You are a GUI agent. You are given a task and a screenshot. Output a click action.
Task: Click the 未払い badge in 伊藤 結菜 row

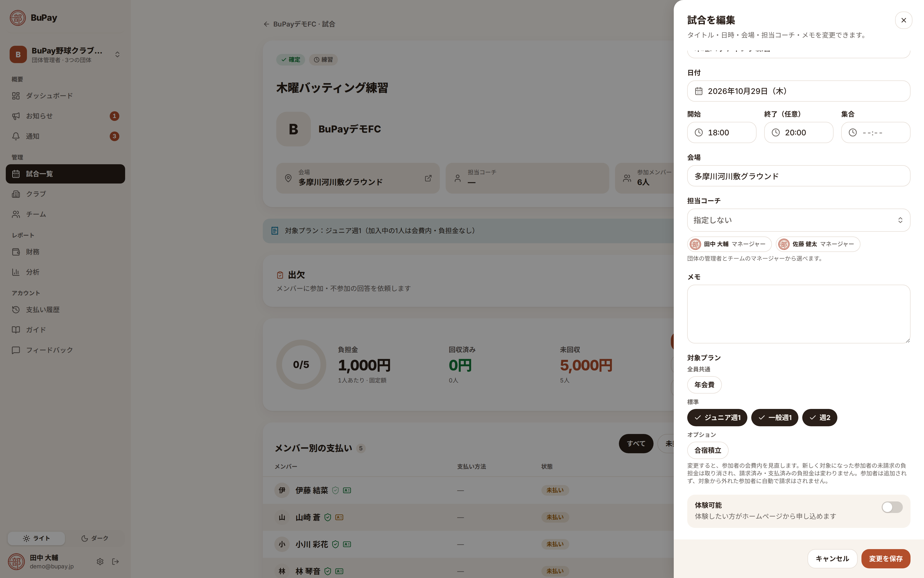(x=555, y=491)
